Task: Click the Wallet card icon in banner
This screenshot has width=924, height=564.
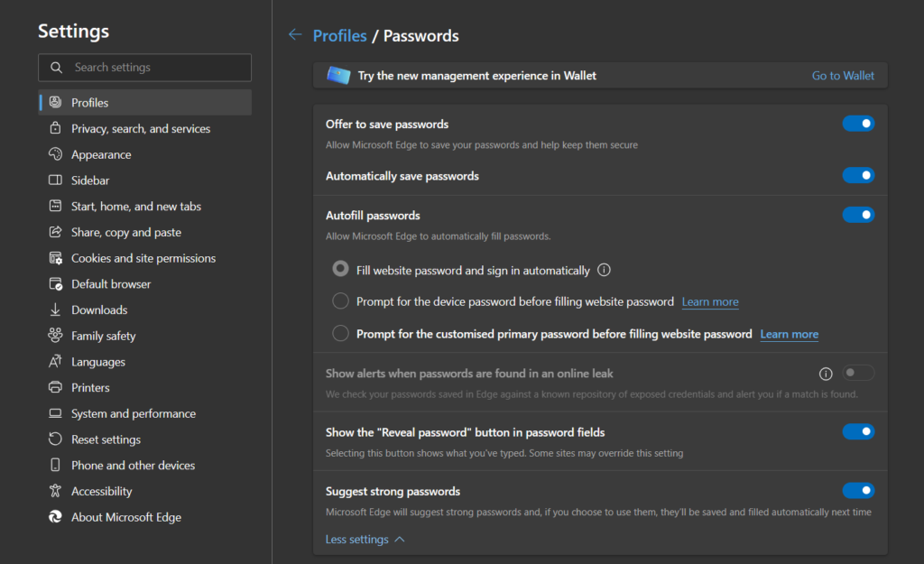Action: tap(338, 76)
